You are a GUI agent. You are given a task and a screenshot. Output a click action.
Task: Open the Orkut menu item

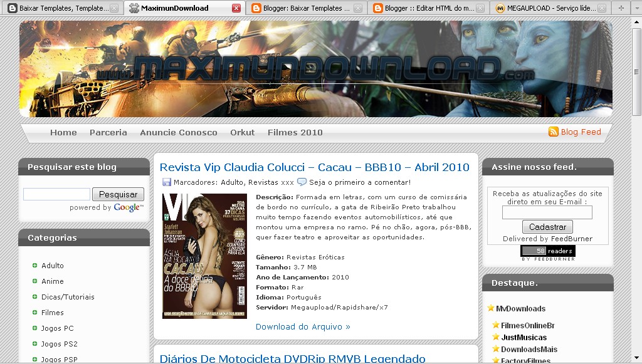243,133
